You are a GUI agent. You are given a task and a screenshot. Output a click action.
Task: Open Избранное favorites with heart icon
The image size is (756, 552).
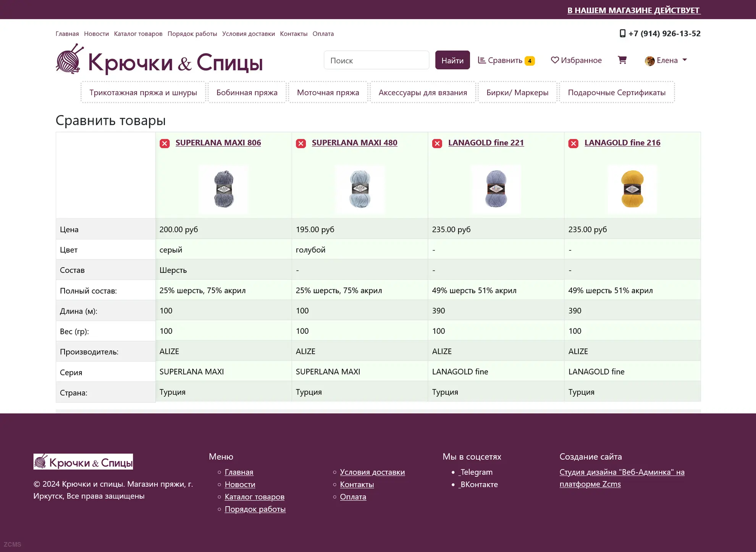pyautogui.click(x=576, y=60)
